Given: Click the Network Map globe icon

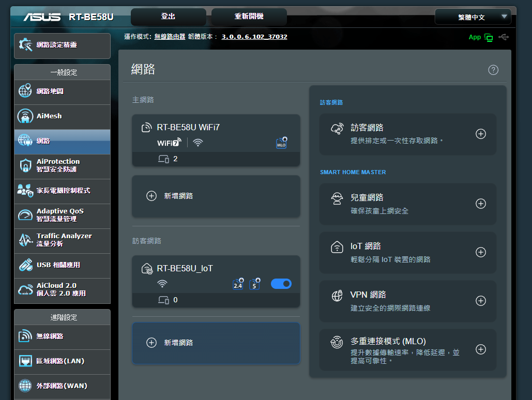Looking at the screenshot, I should [25, 90].
